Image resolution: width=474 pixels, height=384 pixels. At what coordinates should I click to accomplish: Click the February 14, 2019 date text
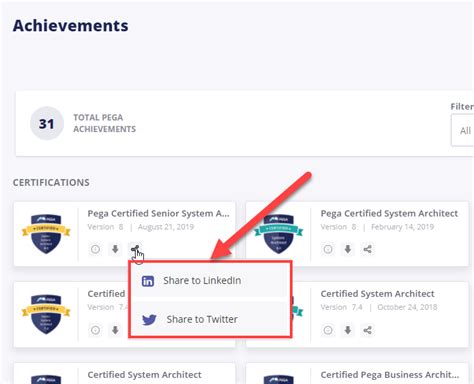pos(402,227)
